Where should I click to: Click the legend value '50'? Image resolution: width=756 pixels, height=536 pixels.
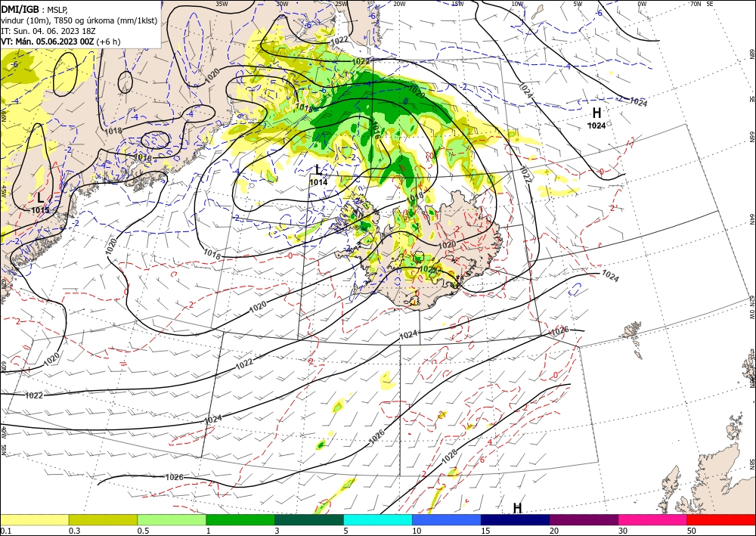[x=692, y=531]
